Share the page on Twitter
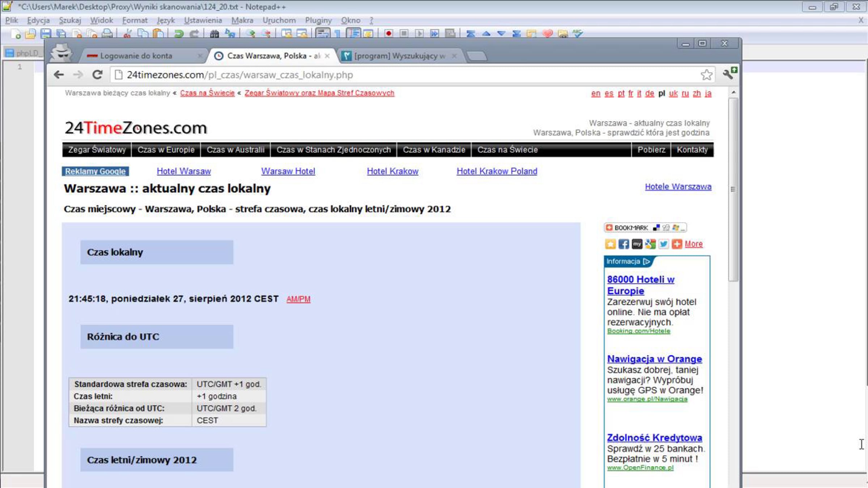This screenshot has height=488, width=868. [663, 244]
